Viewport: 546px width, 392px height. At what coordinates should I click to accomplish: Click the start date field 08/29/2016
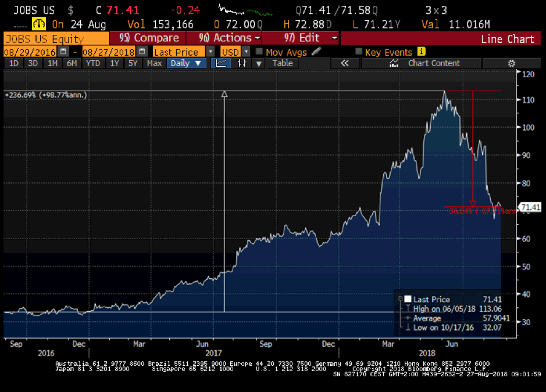click(x=30, y=52)
